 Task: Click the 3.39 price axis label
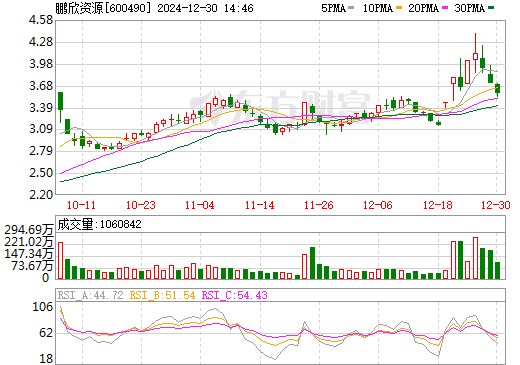(41, 108)
